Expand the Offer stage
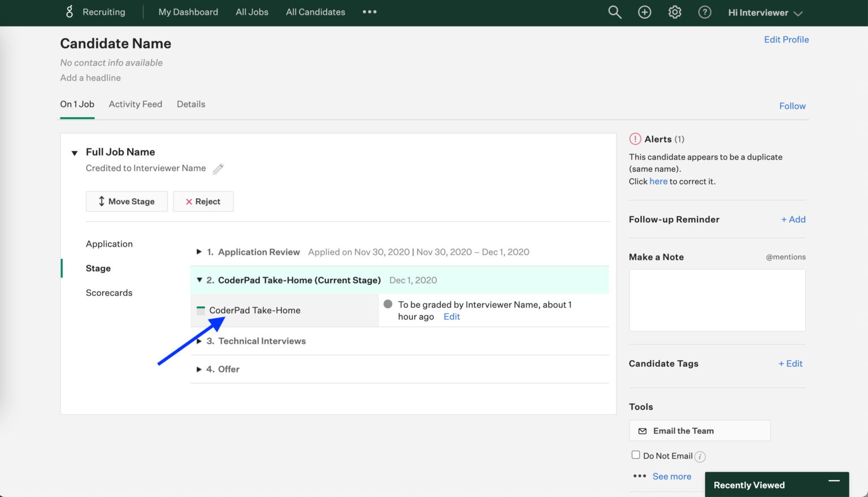Image resolution: width=868 pixels, height=497 pixels. tap(200, 369)
